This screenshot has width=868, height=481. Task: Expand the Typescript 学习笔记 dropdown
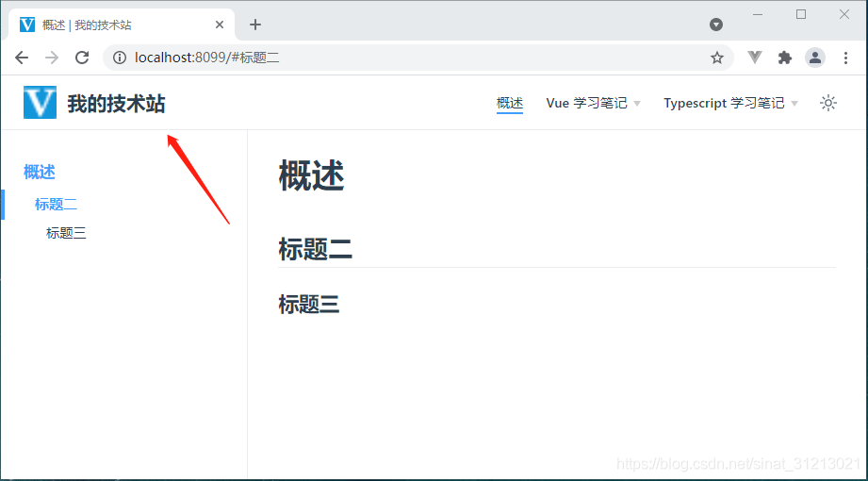point(730,103)
